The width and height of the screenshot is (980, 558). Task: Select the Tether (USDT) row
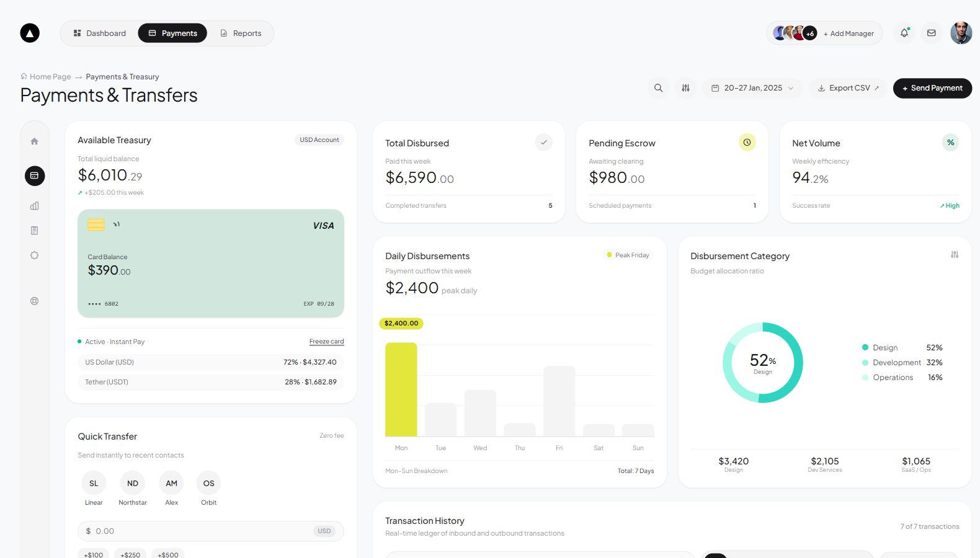coord(211,382)
